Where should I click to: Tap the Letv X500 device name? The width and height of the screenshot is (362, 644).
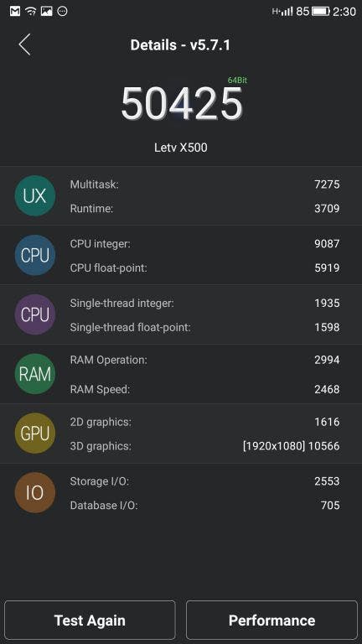pyautogui.click(x=181, y=148)
